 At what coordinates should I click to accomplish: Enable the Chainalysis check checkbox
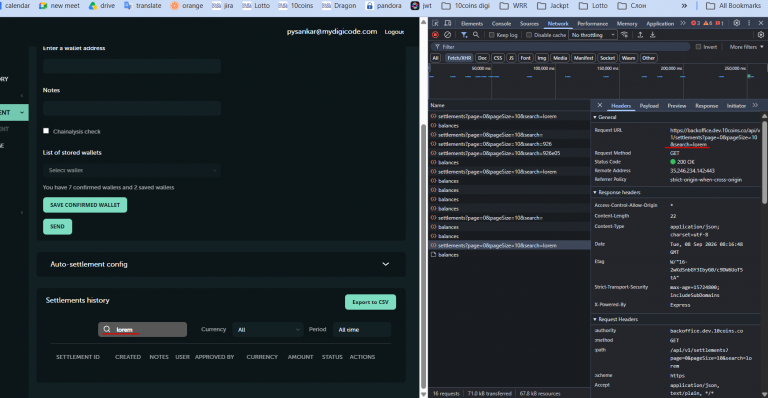[x=46, y=131]
